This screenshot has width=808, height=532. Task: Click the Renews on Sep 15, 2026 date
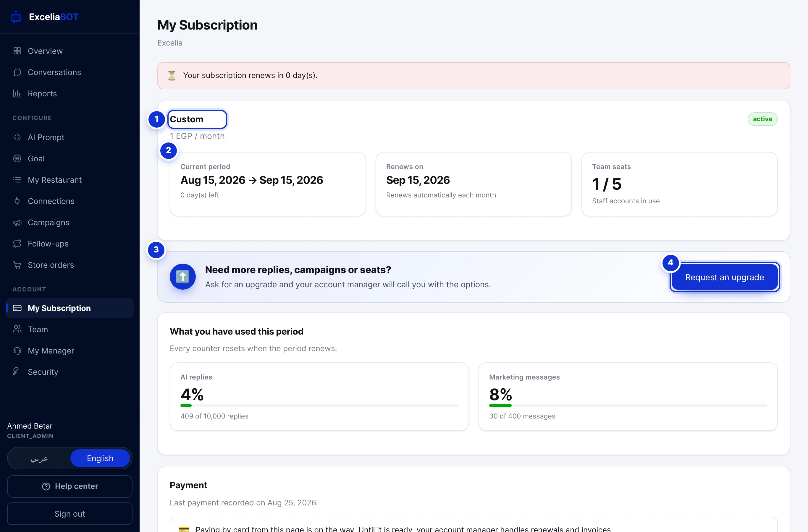tap(418, 180)
